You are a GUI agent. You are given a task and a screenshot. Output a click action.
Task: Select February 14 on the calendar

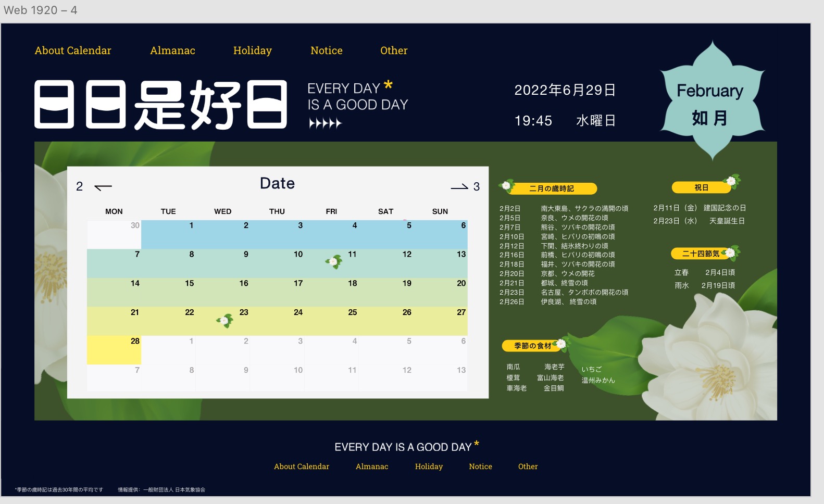click(114, 292)
